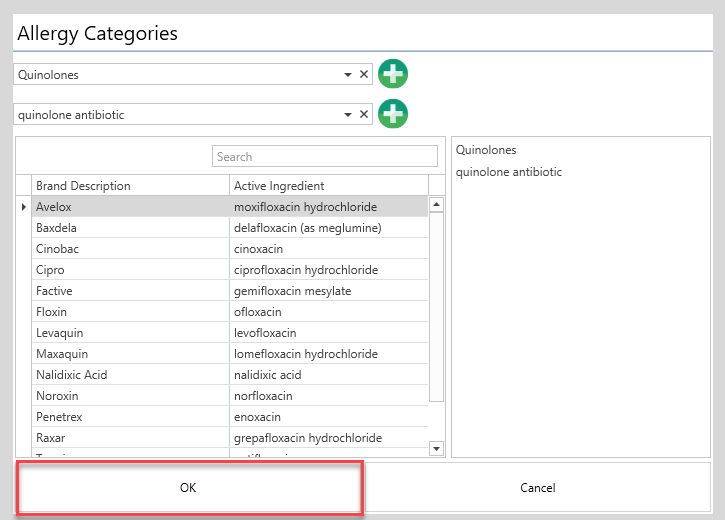
Task: Click the table scrollbar up arrow
Action: point(436,204)
